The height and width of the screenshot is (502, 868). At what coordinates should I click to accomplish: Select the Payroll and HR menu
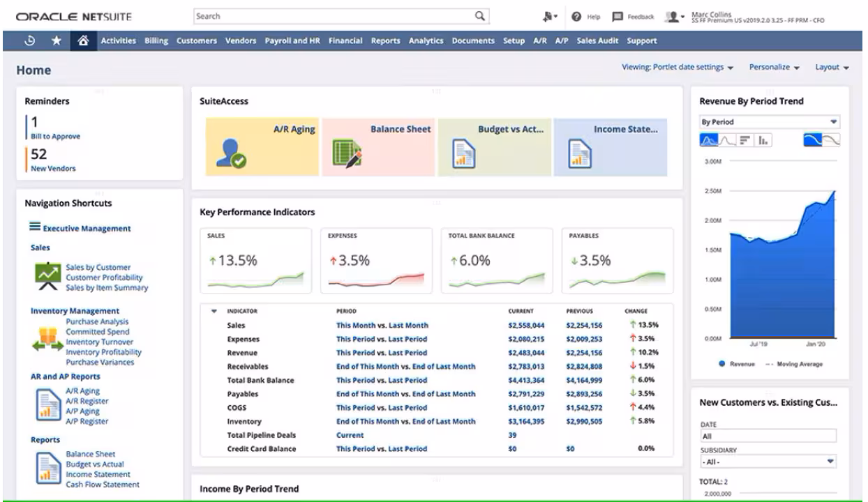(292, 40)
